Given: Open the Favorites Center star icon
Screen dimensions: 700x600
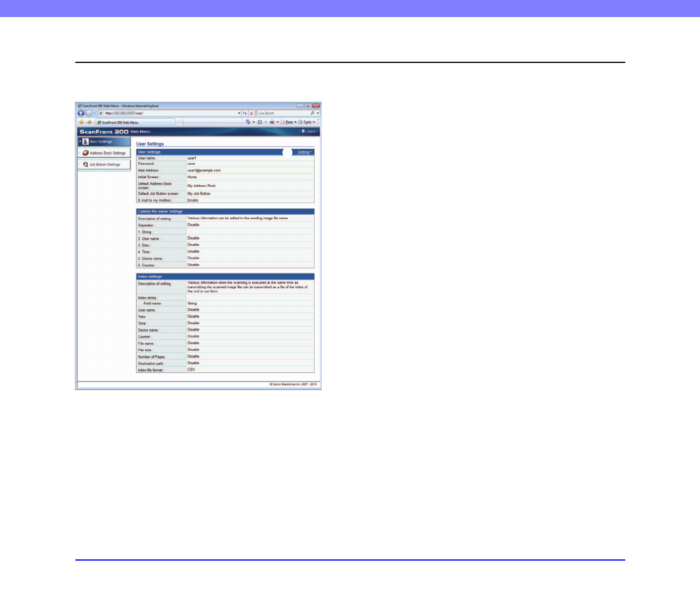Looking at the screenshot, I should [81, 122].
